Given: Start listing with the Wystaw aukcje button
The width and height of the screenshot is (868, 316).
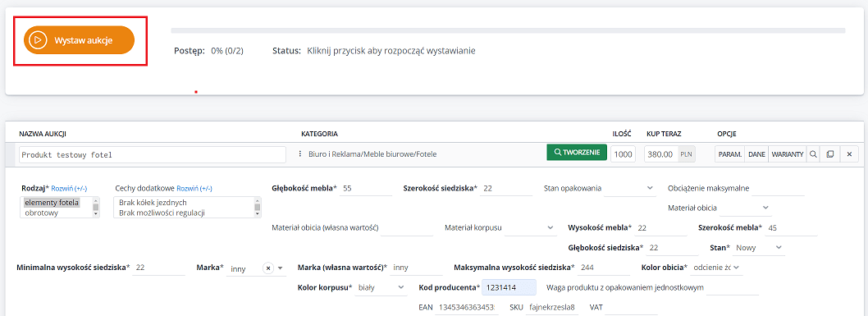Looking at the screenshot, I should (79, 40).
